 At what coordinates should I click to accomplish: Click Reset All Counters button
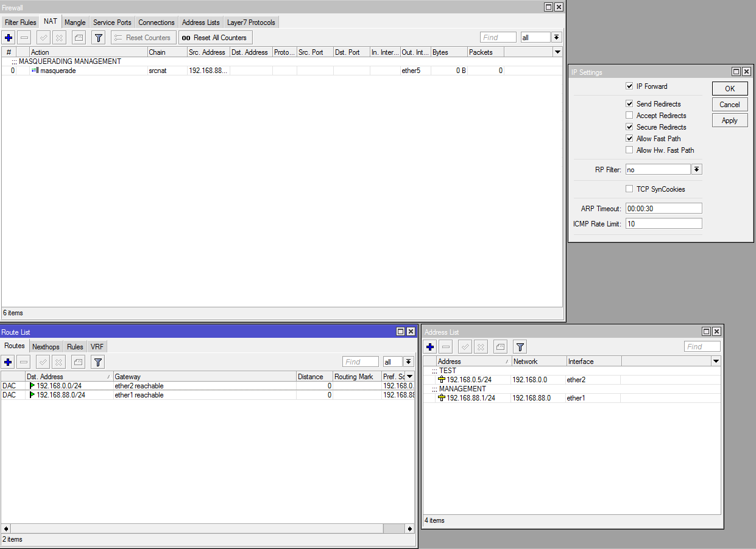pos(214,38)
